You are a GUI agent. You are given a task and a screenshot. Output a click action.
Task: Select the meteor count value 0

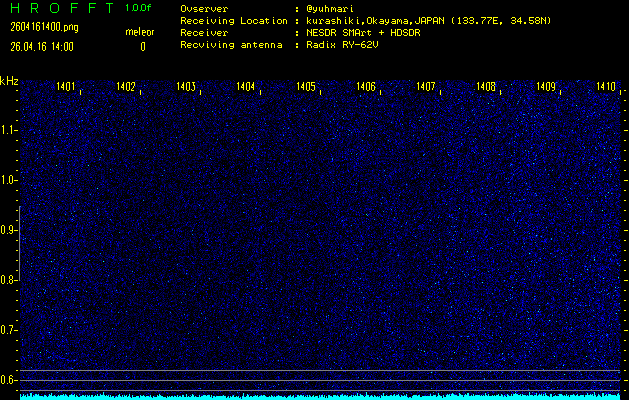click(x=142, y=46)
